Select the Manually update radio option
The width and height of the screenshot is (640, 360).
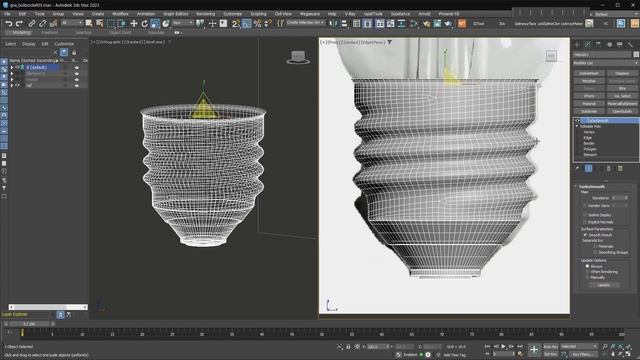click(587, 278)
